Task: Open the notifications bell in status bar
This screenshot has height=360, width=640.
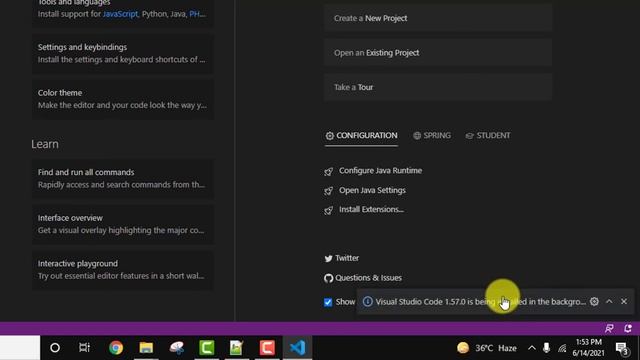Action: click(628, 328)
